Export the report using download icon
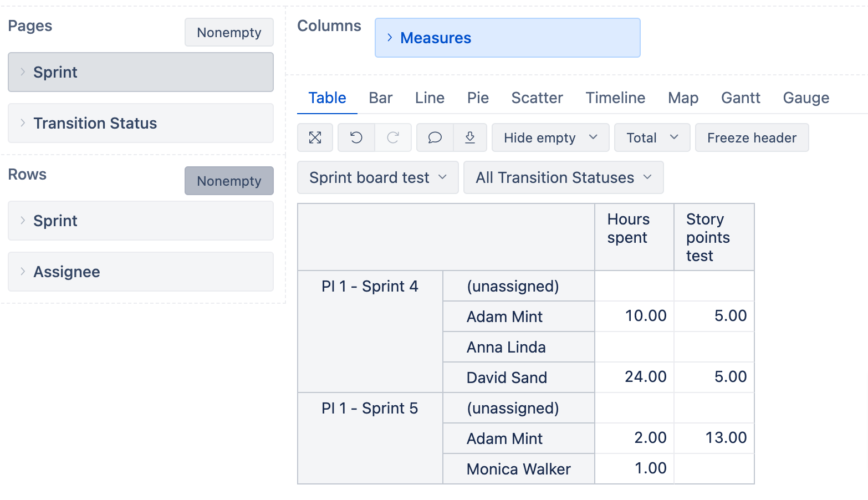The width and height of the screenshot is (868, 500). tap(470, 137)
